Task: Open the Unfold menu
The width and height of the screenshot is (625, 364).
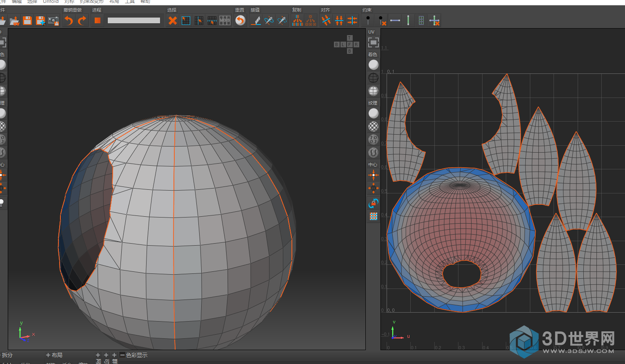Action: click(x=51, y=2)
